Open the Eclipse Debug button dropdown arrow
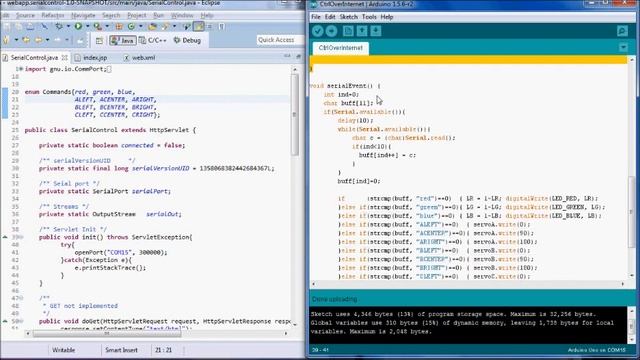Viewport: 640px width, 360px height. click(x=68, y=27)
